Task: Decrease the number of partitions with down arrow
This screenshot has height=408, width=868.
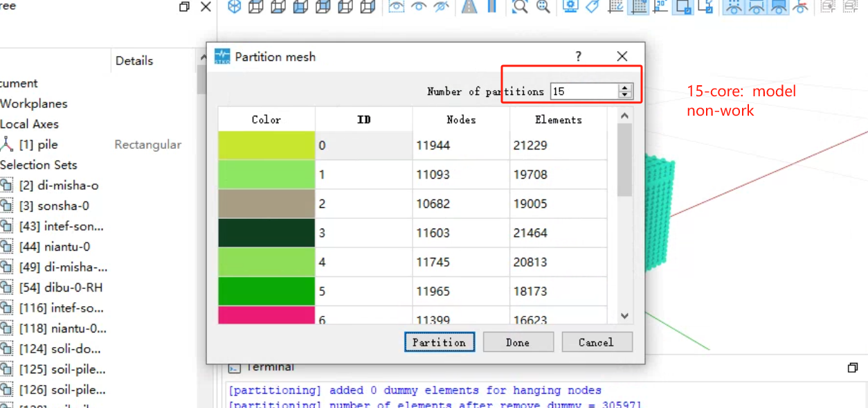Action: (x=626, y=95)
